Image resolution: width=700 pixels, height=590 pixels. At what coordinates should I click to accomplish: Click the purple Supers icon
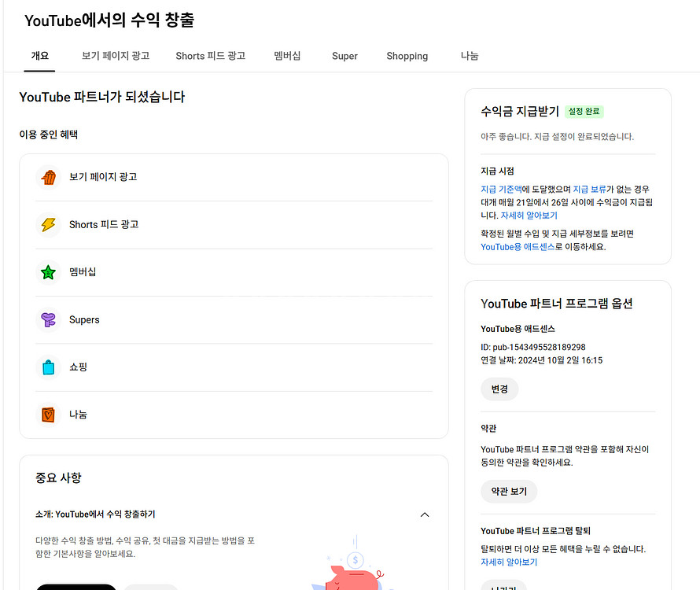click(x=48, y=320)
